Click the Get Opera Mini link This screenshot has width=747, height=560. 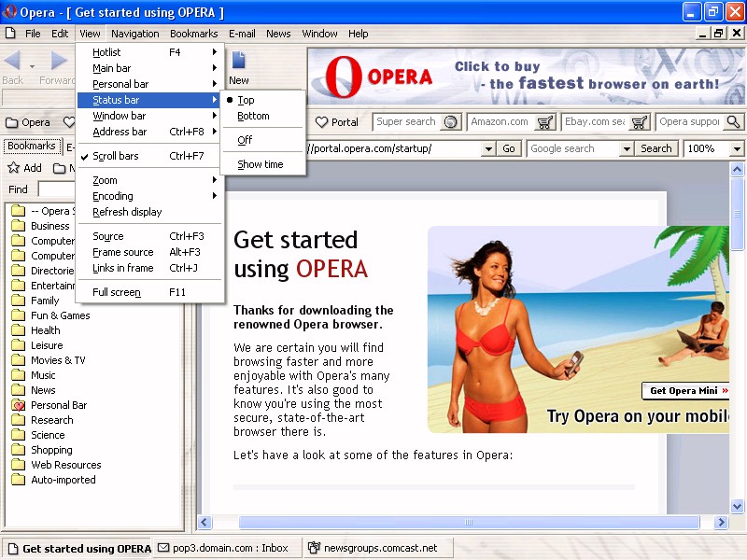tap(685, 390)
